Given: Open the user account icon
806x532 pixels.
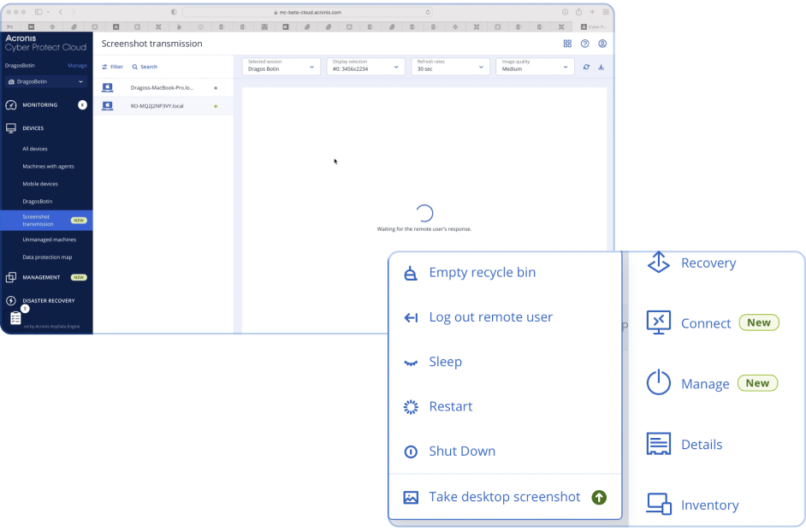Looking at the screenshot, I should 602,44.
